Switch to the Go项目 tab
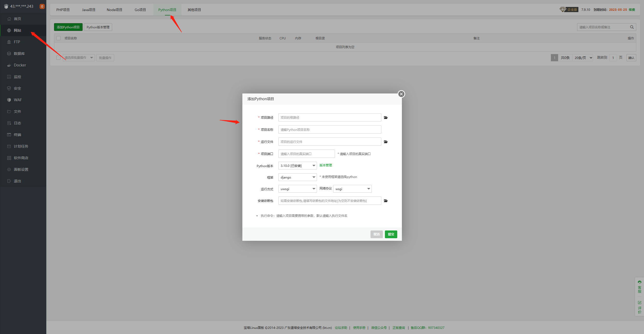This screenshot has height=334, width=644. click(x=140, y=10)
